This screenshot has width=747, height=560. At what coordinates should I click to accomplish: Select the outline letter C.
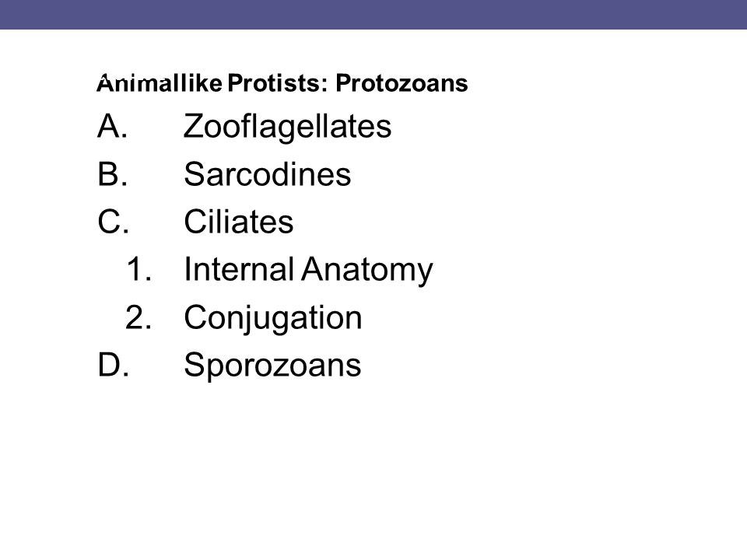pos(114,222)
